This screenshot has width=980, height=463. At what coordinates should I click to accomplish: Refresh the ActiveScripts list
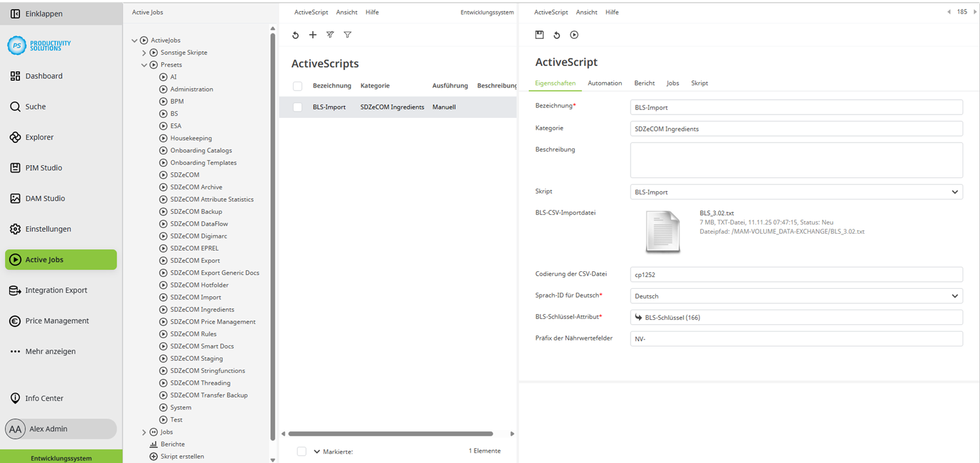pos(296,35)
